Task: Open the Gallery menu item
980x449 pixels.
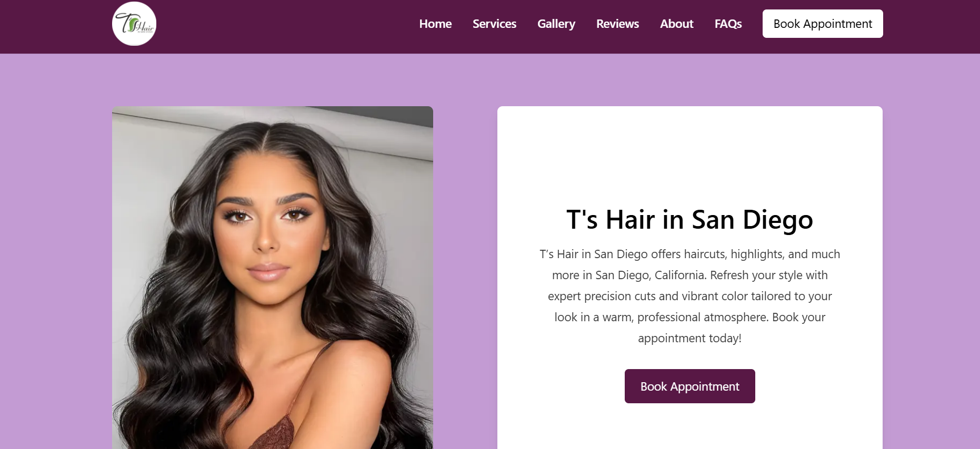Action: pyautogui.click(x=556, y=24)
